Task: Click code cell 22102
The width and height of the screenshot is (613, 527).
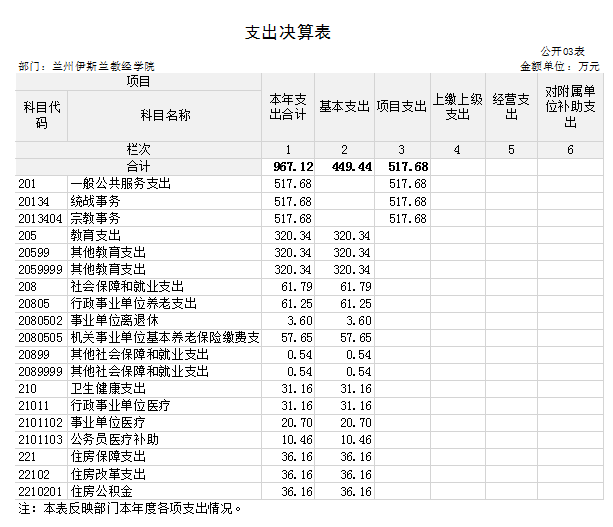Action: [34, 475]
